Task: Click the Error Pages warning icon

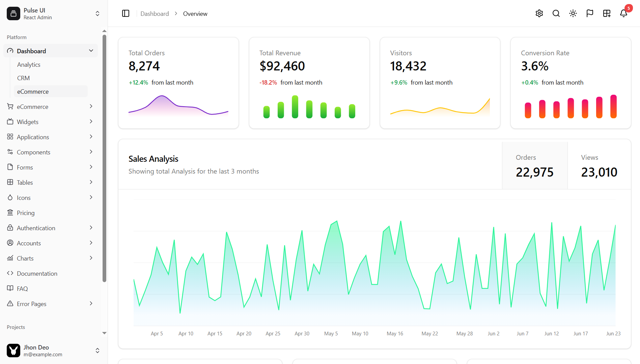Action: [10, 304]
